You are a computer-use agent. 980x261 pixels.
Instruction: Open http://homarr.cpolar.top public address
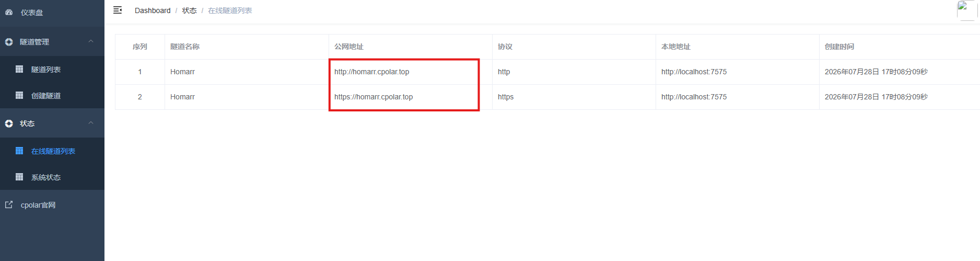(x=372, y=72)
